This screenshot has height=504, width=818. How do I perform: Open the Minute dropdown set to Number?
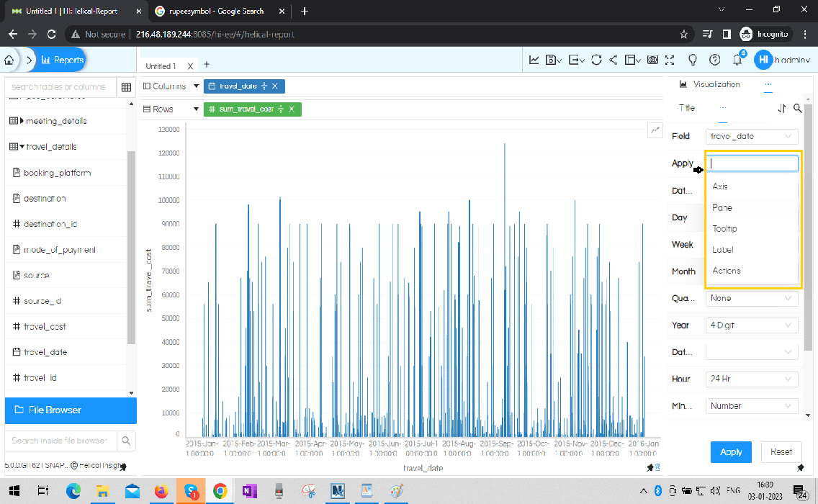tap(752, 406)
